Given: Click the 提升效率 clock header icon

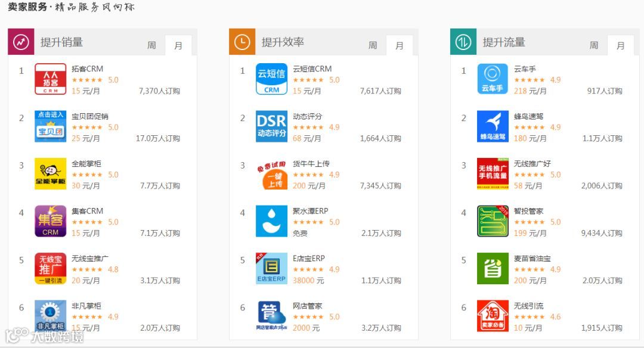Looking at the screenshot, I should click(x=242, y=42).
